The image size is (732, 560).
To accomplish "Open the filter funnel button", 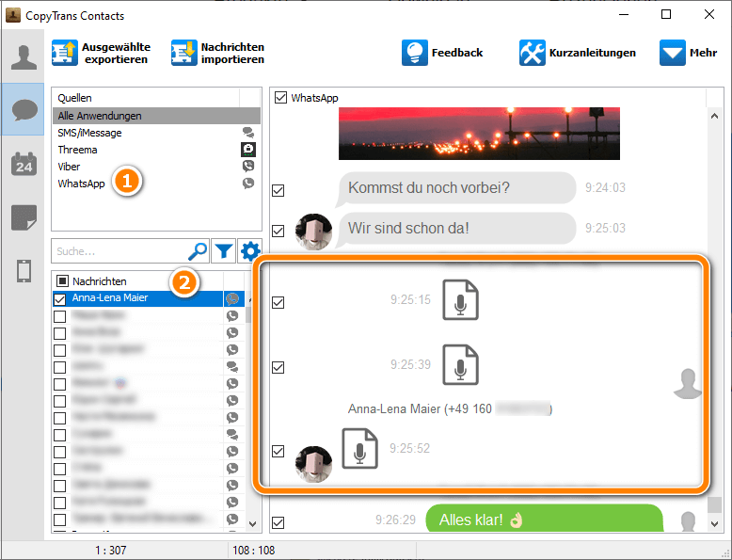I will 224,251.
